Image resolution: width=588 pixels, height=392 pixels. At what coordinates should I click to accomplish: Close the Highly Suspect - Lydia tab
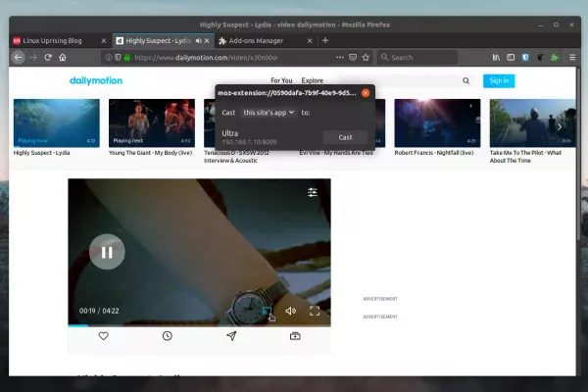click(207, 41)
